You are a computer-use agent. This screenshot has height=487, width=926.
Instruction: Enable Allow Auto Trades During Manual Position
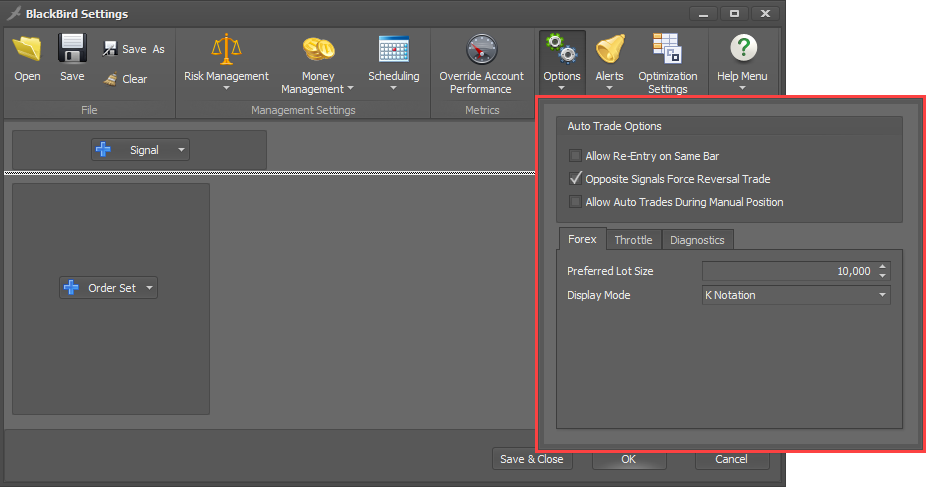575,202
